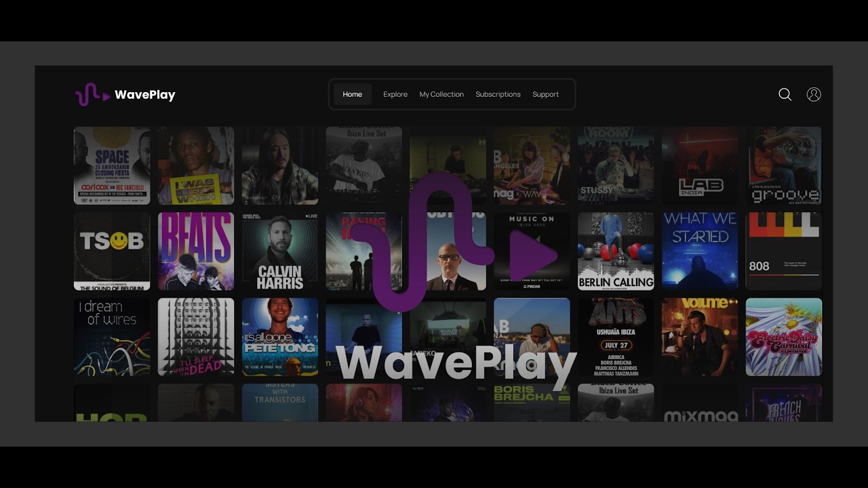
Task: Open the Space Closing Fiesta thumbnail
Action: pos(112,165)
